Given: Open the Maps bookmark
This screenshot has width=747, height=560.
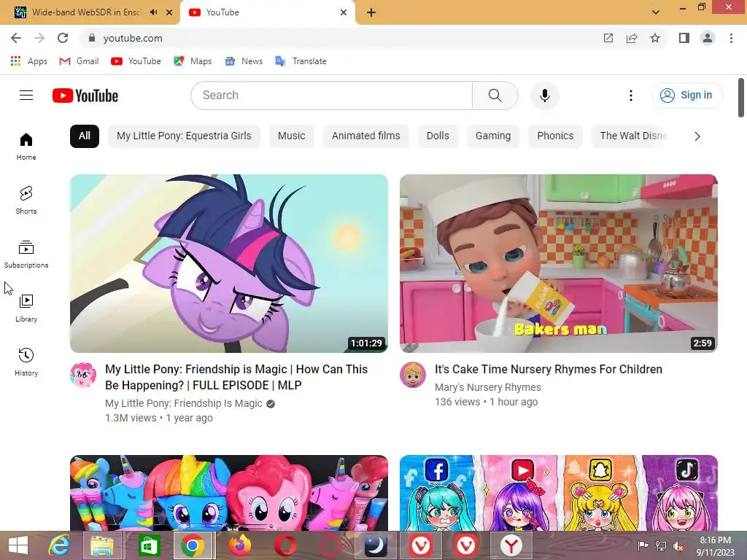Looking at the screenshot, I should pyautogui.click(x=193, y=61).
